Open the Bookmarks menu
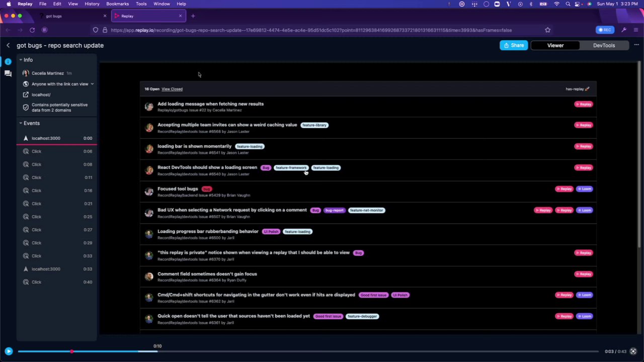Screen dimensions: 644x362 (x=118, y=4)
